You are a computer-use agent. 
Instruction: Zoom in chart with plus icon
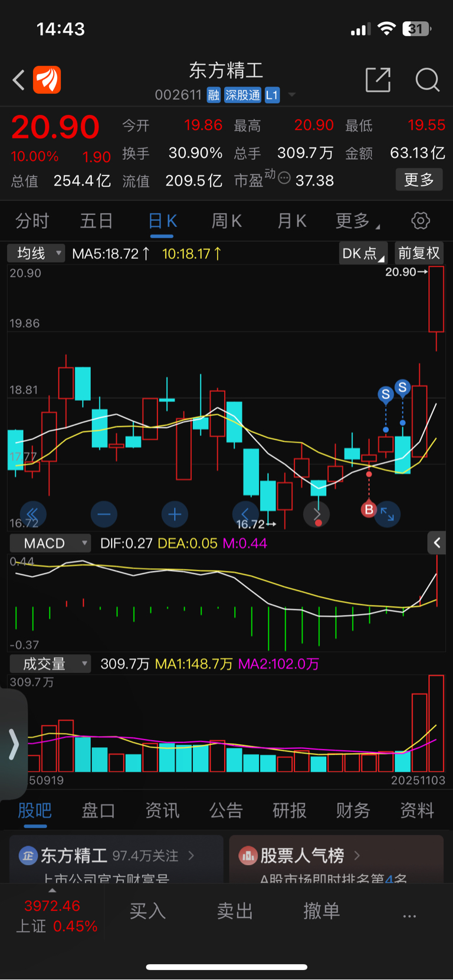[175, 514]
